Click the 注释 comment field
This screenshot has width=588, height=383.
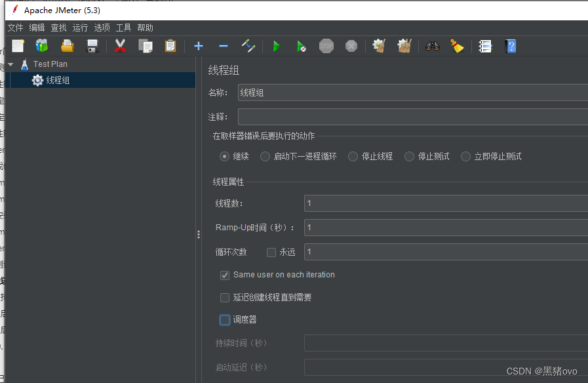coord(413,117)
